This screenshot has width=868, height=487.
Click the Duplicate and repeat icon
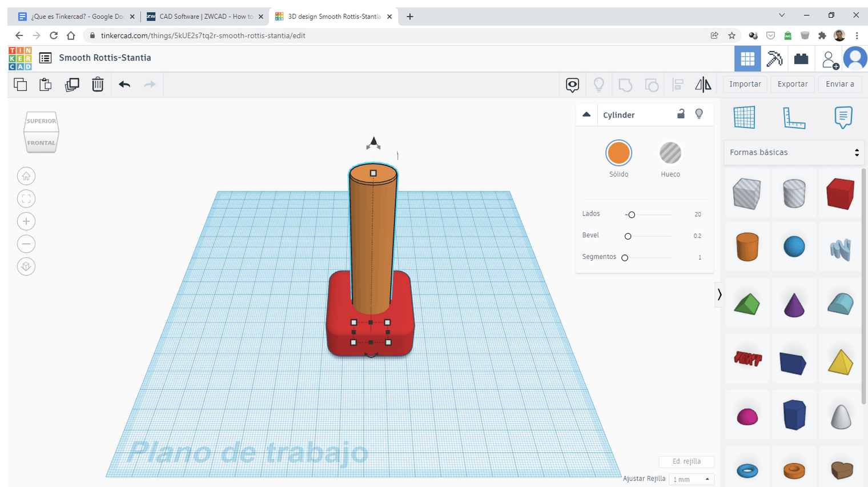(x=72, y=85)
